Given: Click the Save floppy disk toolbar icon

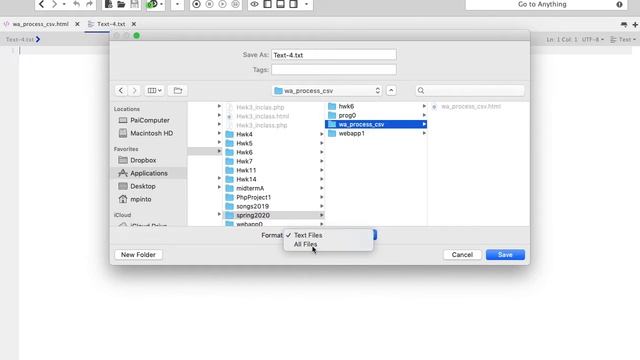Looking at the screenshot, I should click(x=134, y=4).
